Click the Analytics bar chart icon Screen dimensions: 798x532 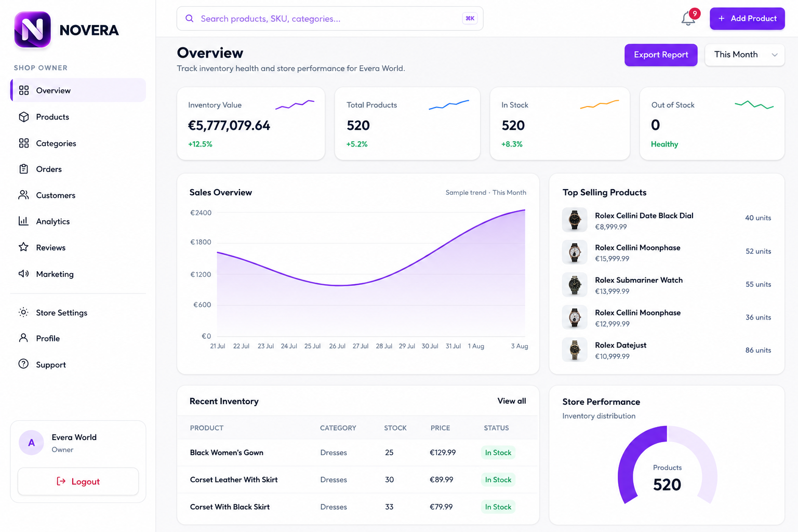[23, 221]
